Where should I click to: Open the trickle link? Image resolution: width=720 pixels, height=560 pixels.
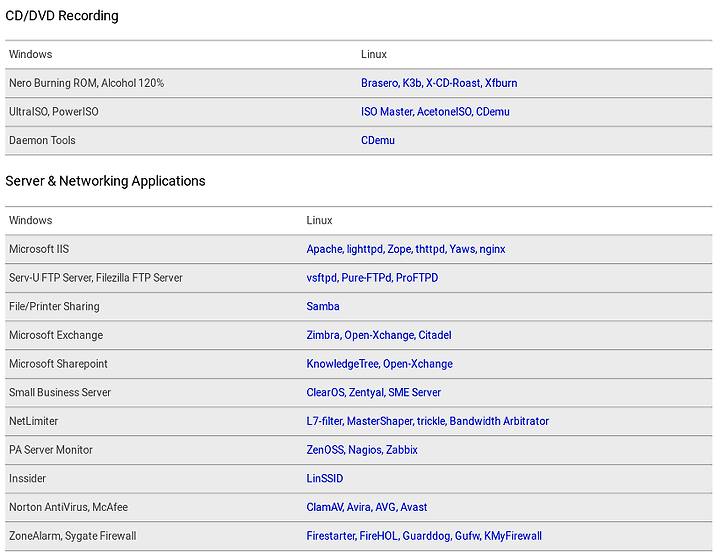click(x=431, y=421)
